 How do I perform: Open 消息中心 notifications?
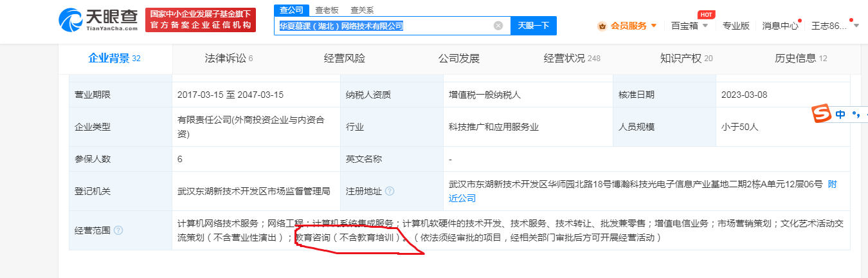tap(780, 26)
